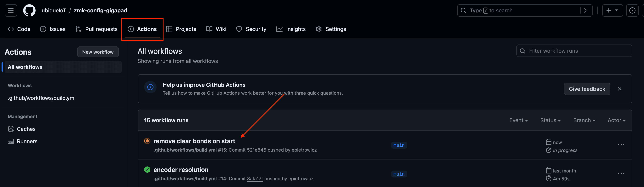644x187 pixels.
Task: Dismiss the GitHub Actions feedback banner
Action: click(620, 89)
